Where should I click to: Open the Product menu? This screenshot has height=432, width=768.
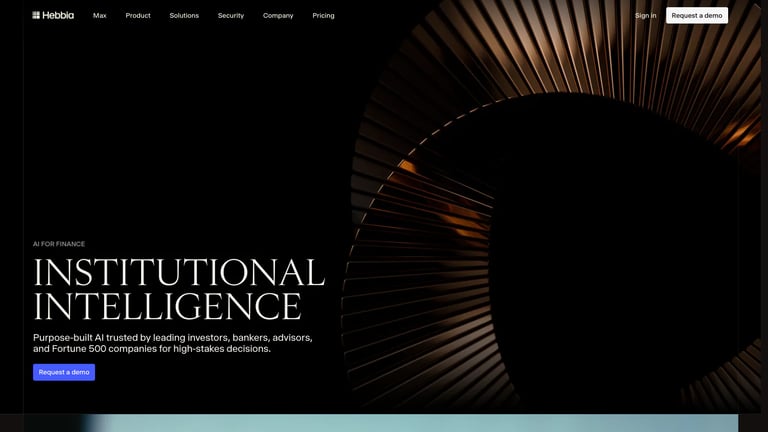click(138, 16)
